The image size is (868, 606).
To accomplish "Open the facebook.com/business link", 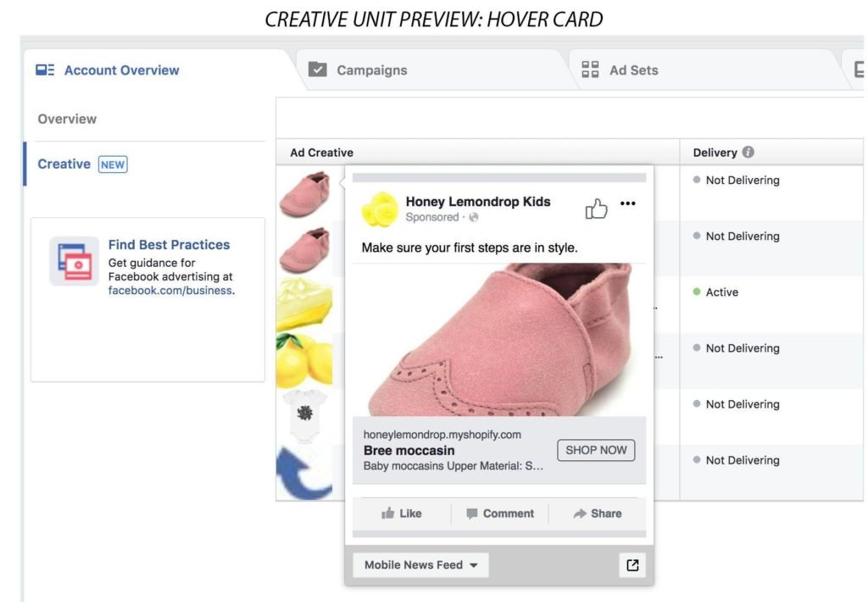I will click(170, 290).
